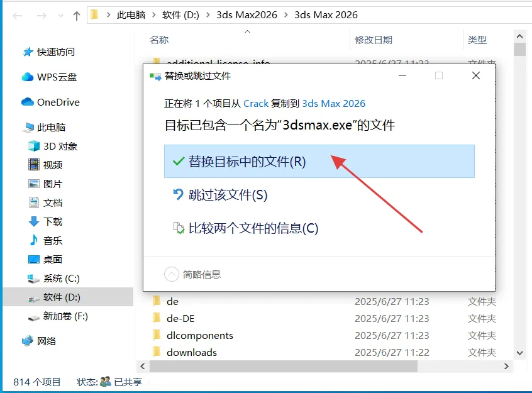The image size is (532, 393).
Task: Sort files by 名称 column header
Action: point(159,40)
